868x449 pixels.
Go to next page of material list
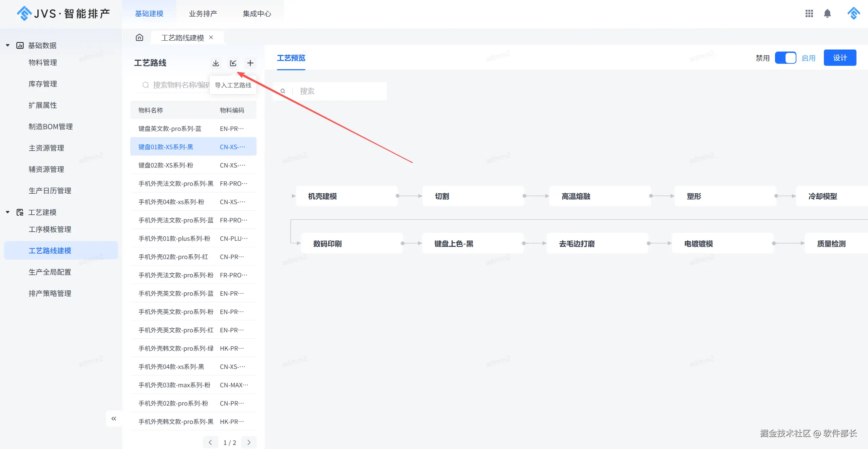point(249,442)
